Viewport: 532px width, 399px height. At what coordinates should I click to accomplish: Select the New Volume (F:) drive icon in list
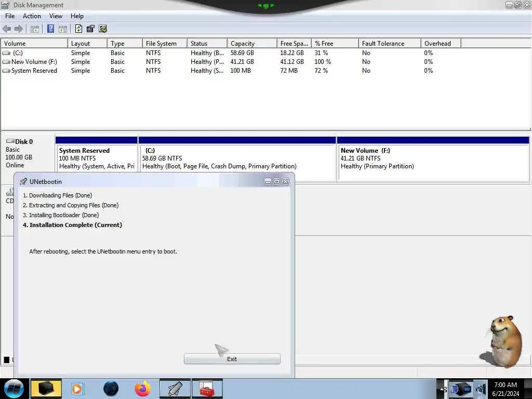click(x=6, y=62)
